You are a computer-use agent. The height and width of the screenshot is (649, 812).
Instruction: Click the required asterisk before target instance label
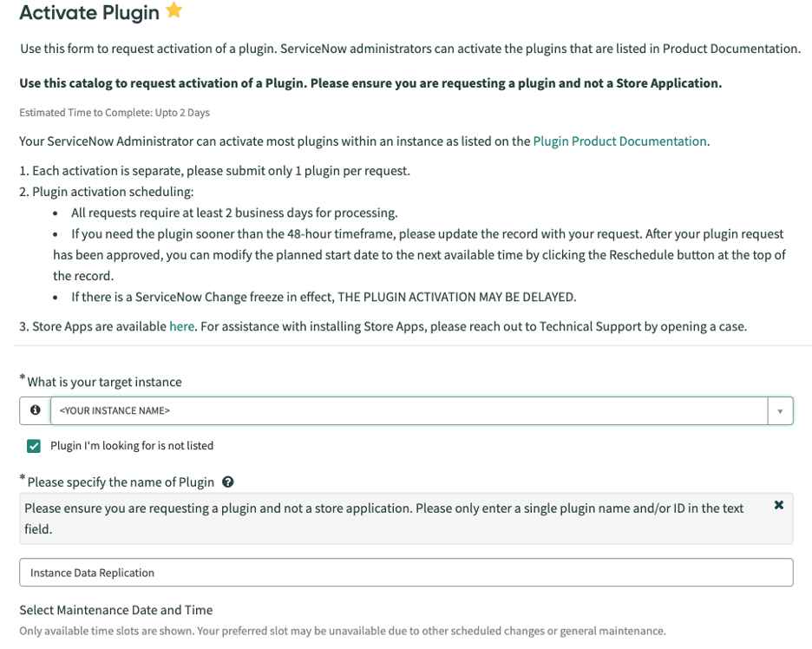pos(23,377)
